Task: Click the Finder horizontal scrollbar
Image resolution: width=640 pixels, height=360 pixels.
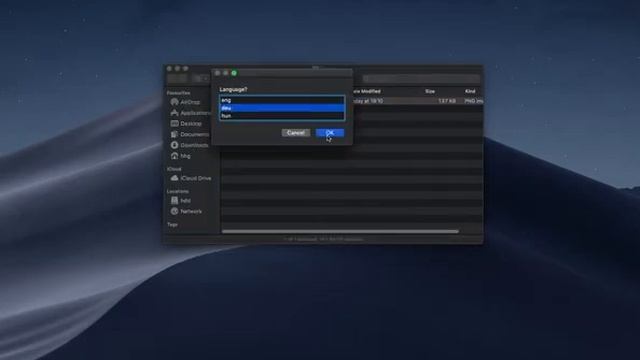Action: (x=340, y=231)
